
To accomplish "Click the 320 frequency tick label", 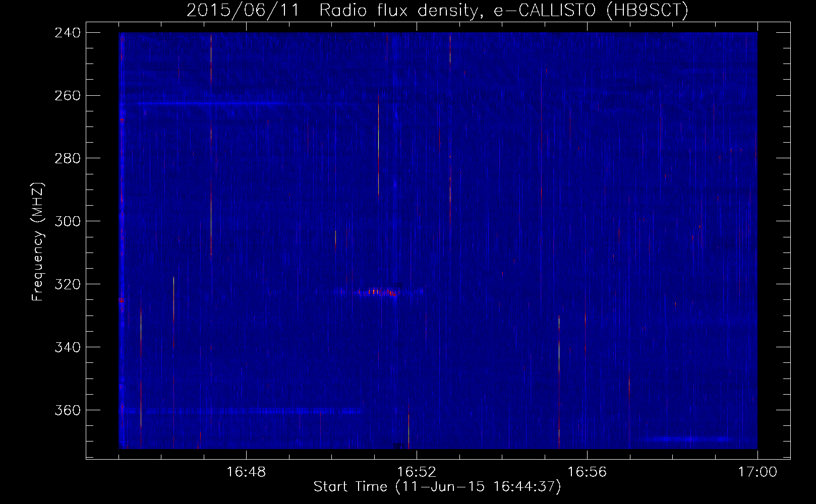I will tap(68, 285).
